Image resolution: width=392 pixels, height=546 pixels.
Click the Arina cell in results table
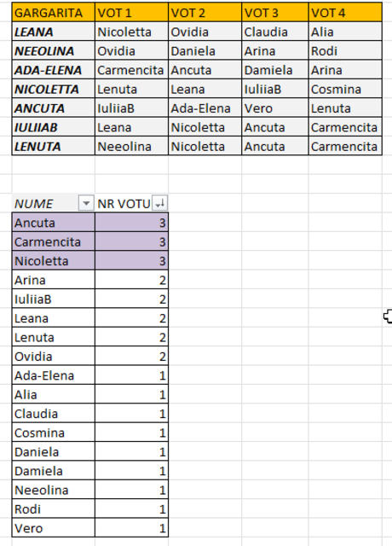click(x=53, y=280)
